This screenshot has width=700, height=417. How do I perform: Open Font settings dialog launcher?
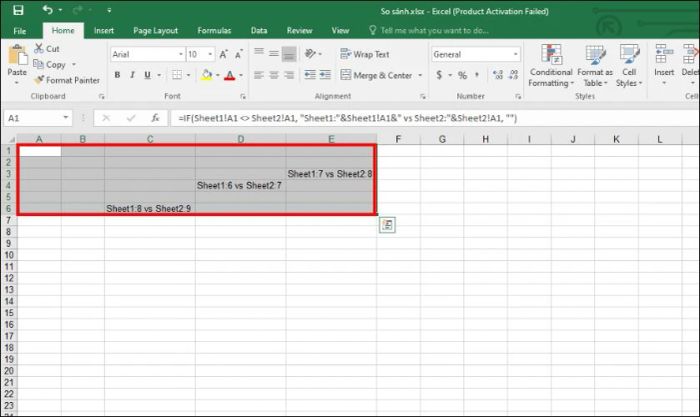tap(243, 96)
